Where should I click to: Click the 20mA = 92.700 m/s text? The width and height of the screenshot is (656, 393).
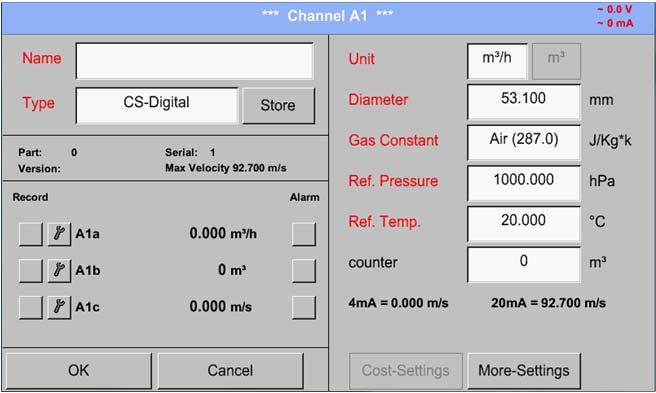(x=548, y=303)
